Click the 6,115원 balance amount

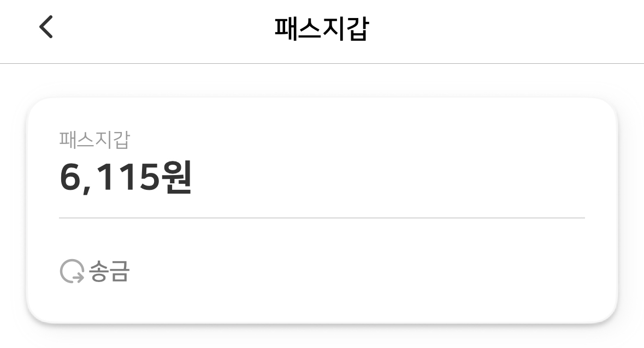(126, 178)
